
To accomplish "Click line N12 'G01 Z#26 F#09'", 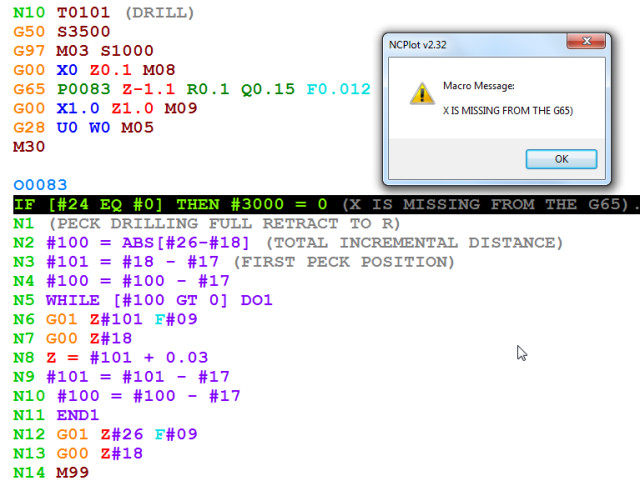I will [105, 434].
